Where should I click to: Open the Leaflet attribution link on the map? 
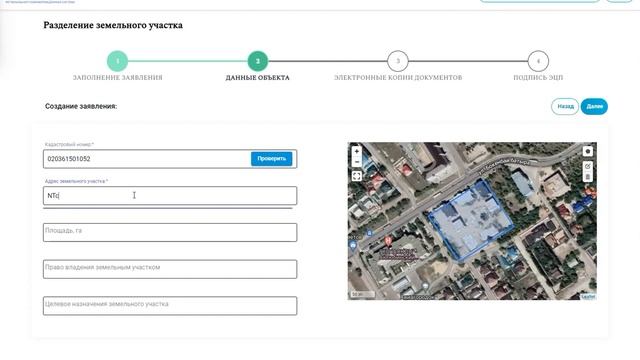tap(588, 297)
